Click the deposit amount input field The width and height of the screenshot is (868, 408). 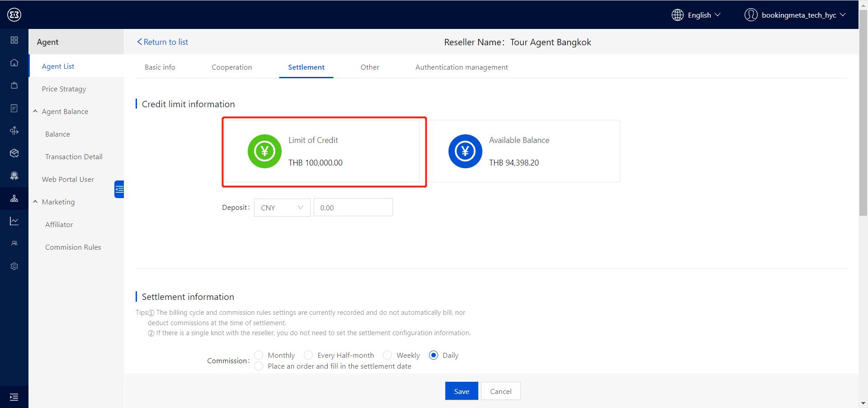click(353, 208)
